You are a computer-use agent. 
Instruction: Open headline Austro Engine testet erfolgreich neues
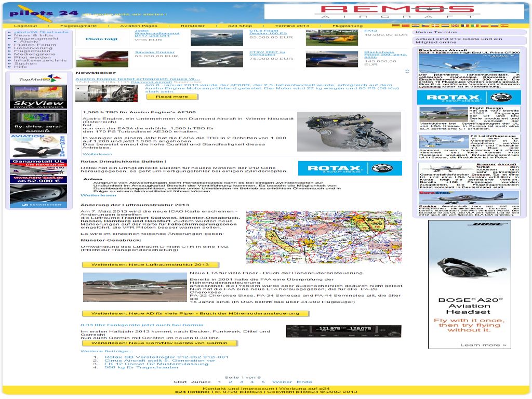[137, 79]
